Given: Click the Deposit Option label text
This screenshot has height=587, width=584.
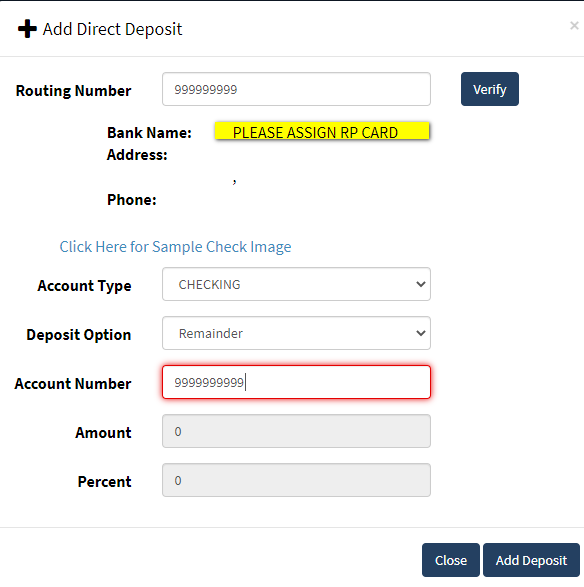Looking at the screenshot, I should (79, 335).
